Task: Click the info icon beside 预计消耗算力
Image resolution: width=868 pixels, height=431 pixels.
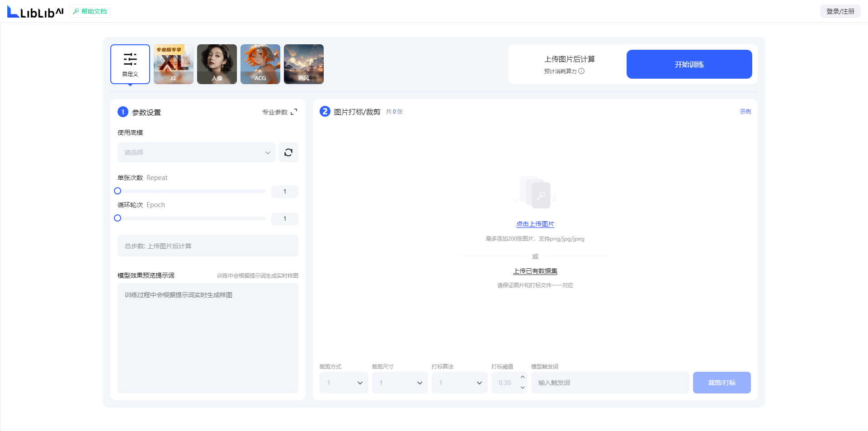Action: pos(581,71)
